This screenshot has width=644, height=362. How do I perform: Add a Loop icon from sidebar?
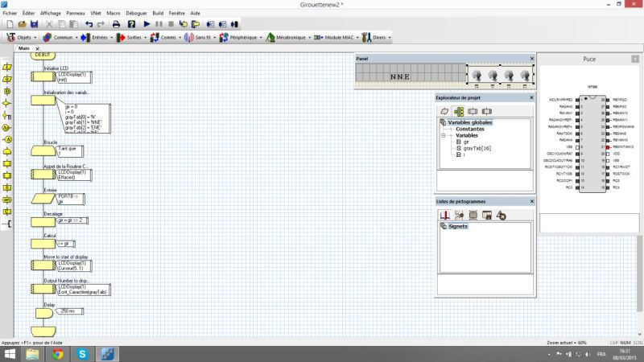coord(7,151)
